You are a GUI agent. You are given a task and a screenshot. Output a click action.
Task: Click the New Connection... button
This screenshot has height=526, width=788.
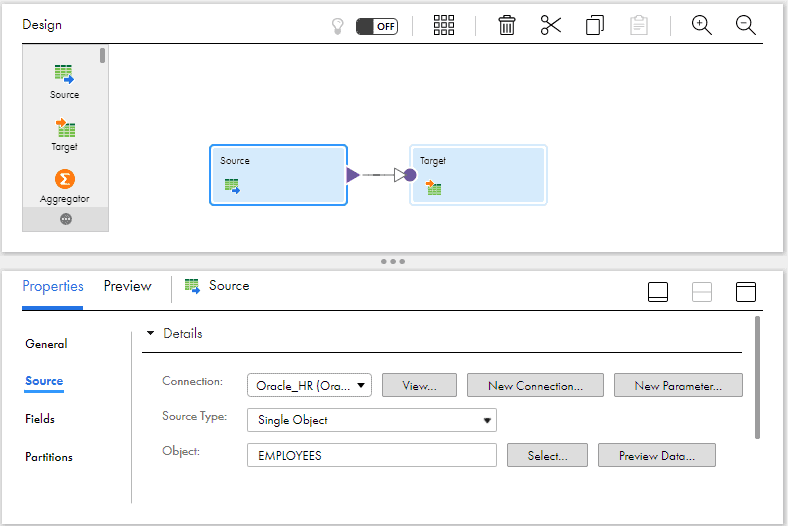click(x=535, y=385)
